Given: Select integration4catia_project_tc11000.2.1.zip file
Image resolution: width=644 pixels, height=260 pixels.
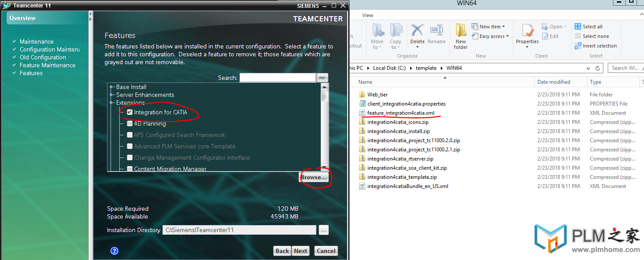Looking at the screenshot, I should tap(413, 149).
